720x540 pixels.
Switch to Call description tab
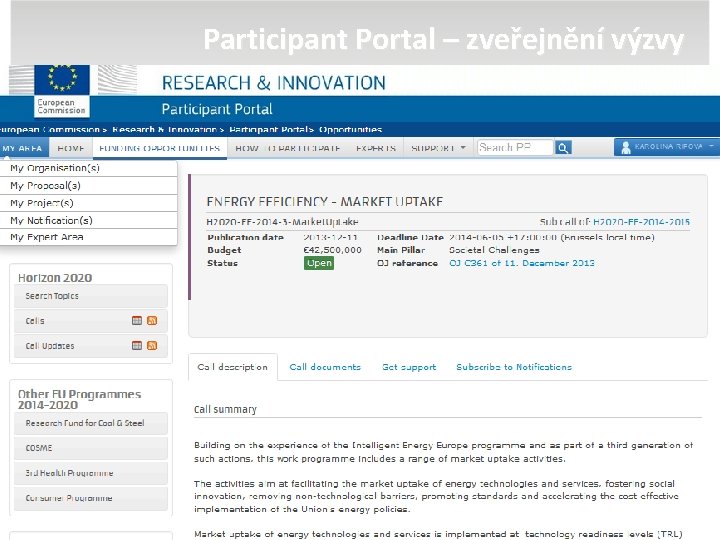tap(233, 367)
